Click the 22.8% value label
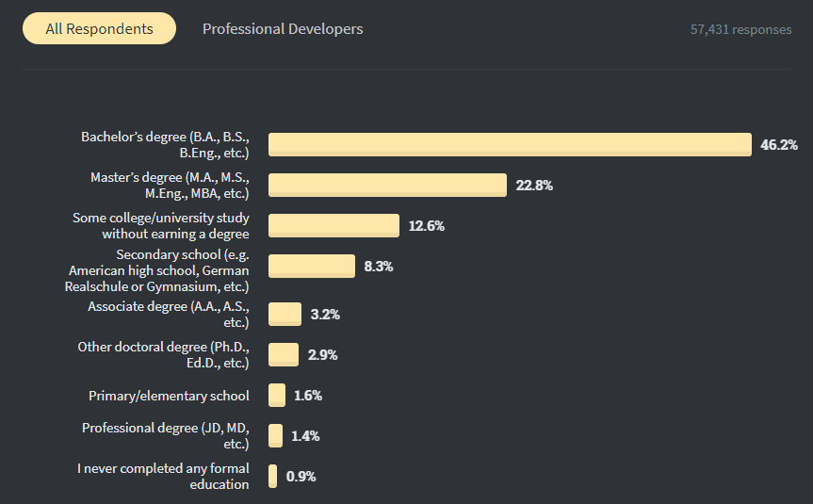Screen dimensions: 813x504 click(x=534, y=185)
